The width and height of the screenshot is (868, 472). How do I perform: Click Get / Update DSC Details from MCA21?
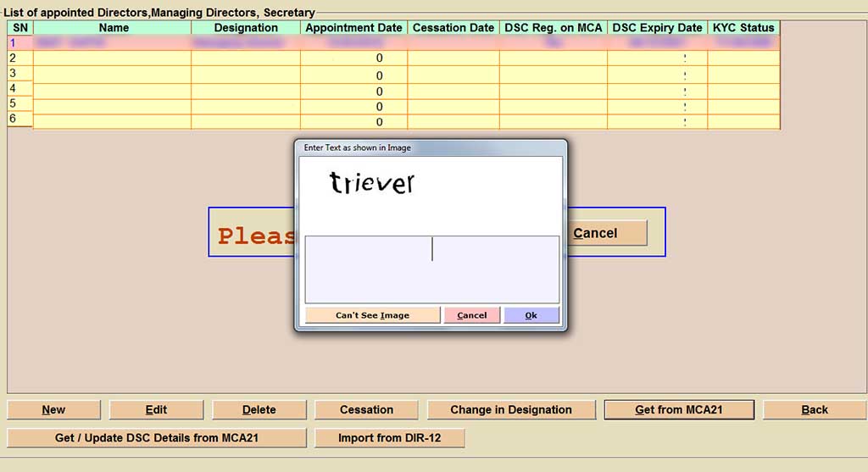[x=156, y=438]
